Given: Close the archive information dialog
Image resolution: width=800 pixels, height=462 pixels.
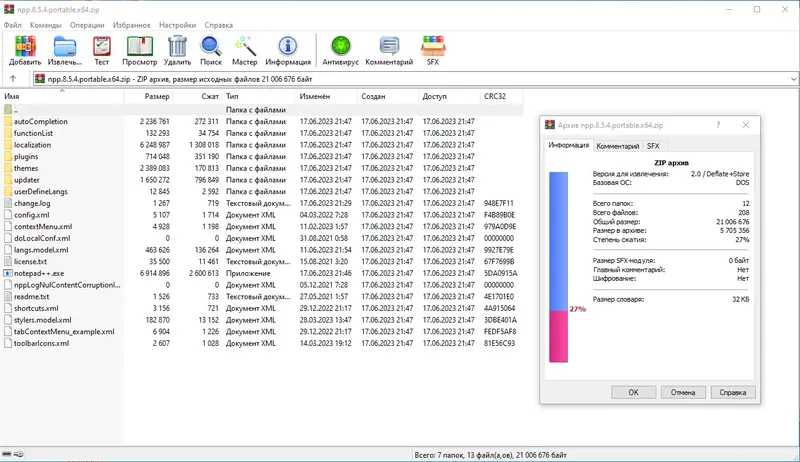Looking at the screenshot, I should click(x=745, y=125).
